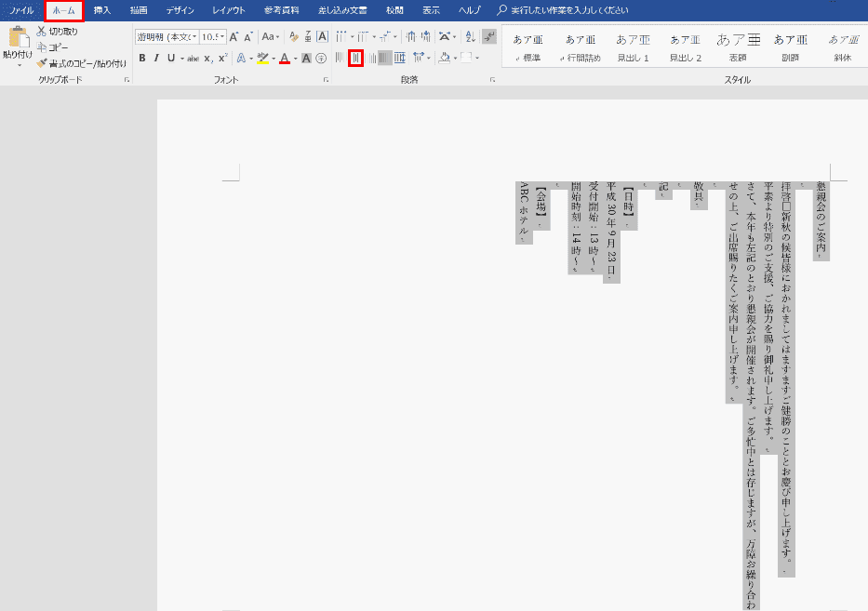
Task: Select the Format Painter (書式のコピー/貼り付け)
Action: point(81,63)
